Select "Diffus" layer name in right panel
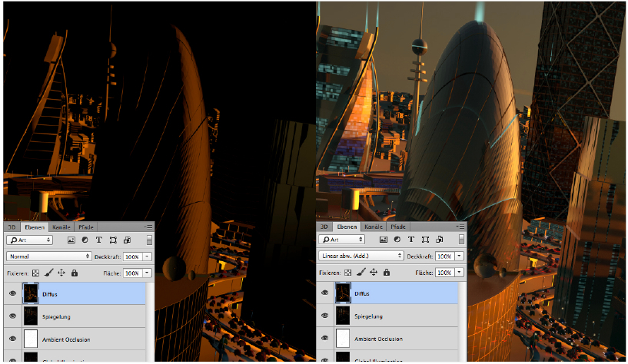The height and width of the screenshot is (364, 628). (362, 293)
